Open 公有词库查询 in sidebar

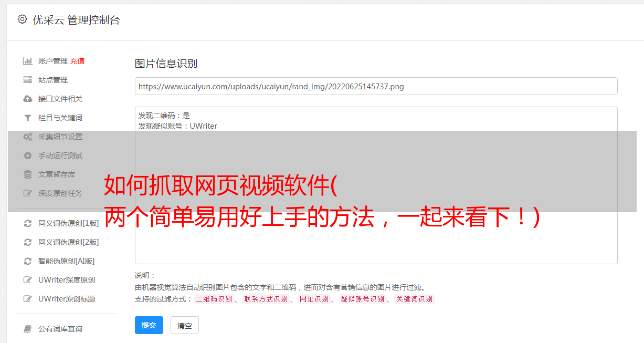[60, 329]
